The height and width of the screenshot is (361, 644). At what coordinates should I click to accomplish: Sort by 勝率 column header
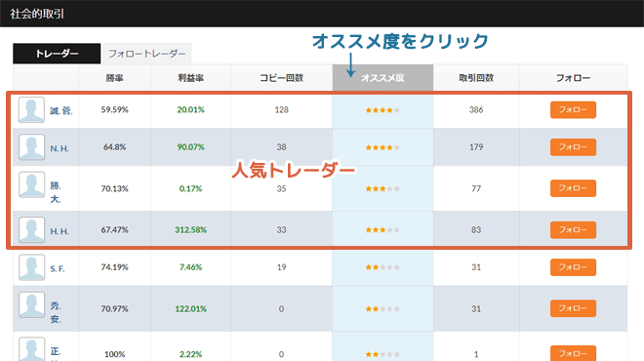tap(114, 78)
